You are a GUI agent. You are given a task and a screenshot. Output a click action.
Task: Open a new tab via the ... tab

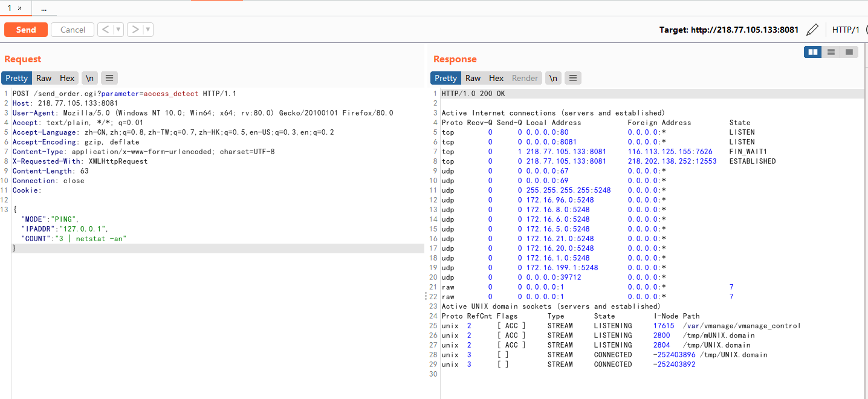(x=44, y=8)
